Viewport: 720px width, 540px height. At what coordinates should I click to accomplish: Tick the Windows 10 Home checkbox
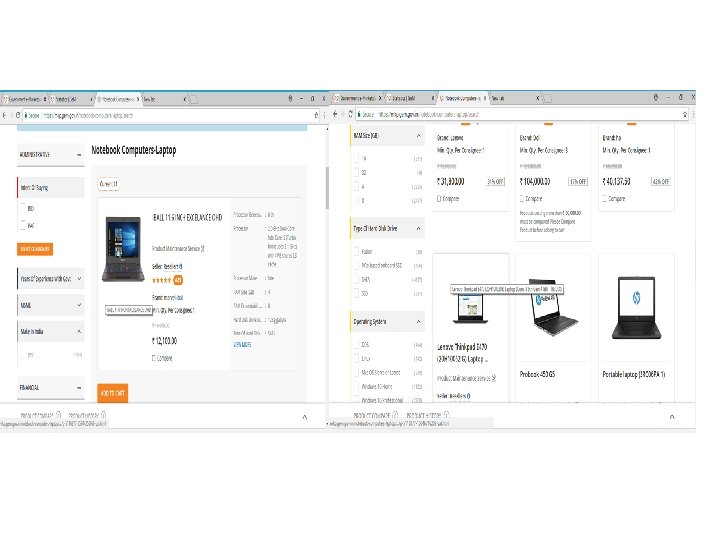click(356, 386)
